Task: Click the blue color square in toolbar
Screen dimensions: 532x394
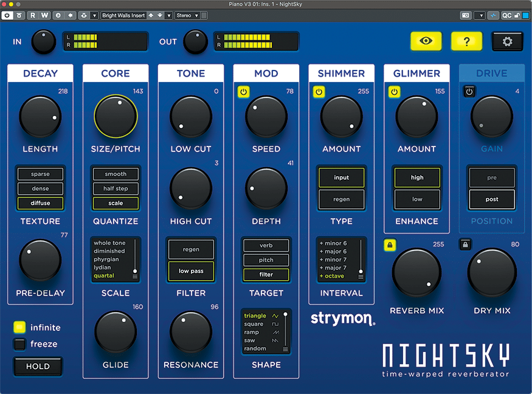Action: point(525,15)
